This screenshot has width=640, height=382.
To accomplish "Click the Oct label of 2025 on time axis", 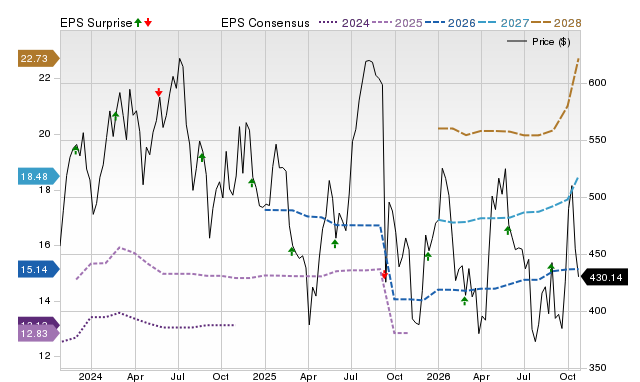I will 394,376.
